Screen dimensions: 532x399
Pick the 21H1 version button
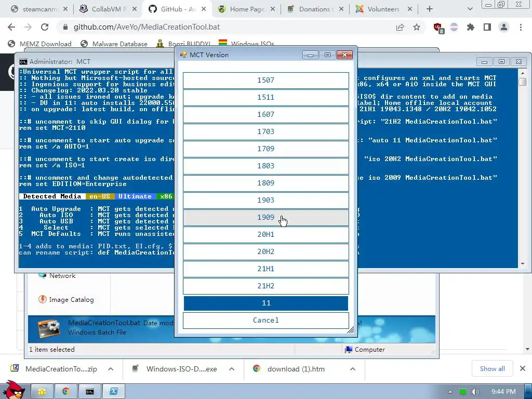pos(265,269)
